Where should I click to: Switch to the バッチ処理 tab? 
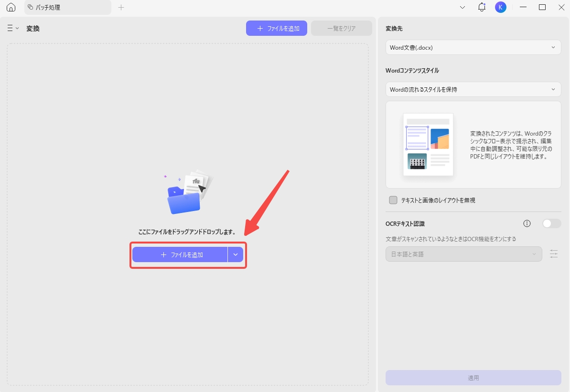[68, 7]
